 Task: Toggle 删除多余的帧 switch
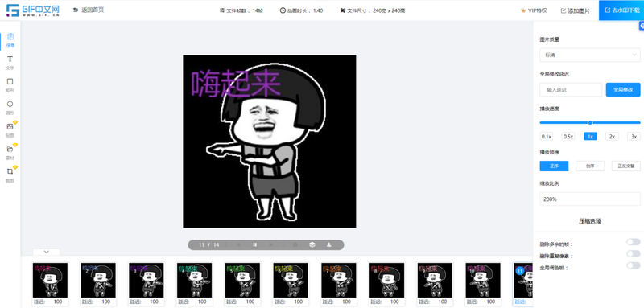point(634,242)
